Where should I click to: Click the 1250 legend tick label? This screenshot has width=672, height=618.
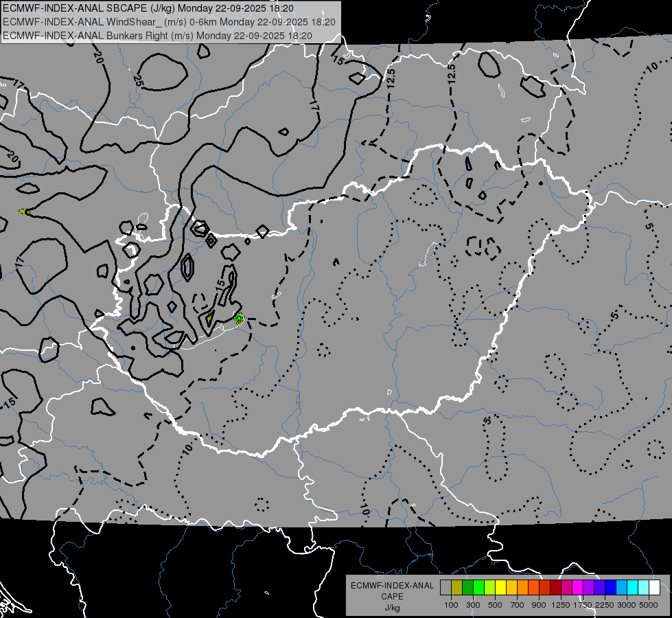pos(561,605)
